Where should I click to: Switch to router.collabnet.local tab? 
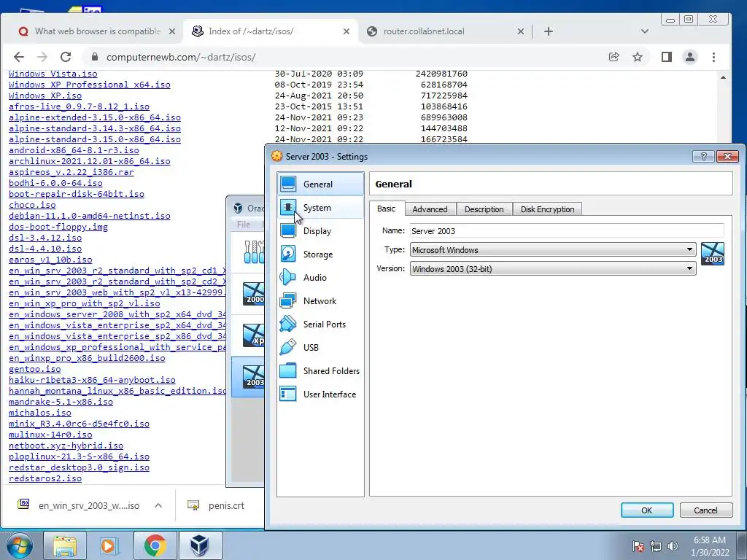click(446, 31)
